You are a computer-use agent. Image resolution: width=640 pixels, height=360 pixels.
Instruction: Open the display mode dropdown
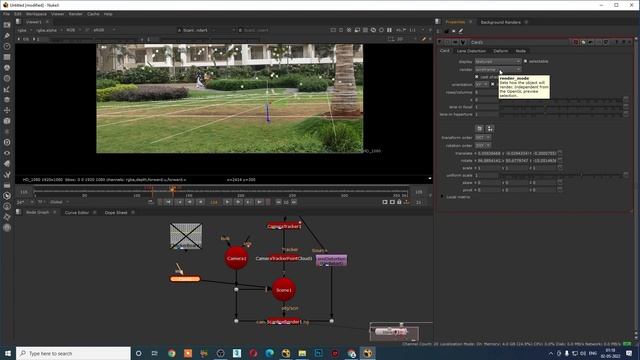[x=498, y=61]
